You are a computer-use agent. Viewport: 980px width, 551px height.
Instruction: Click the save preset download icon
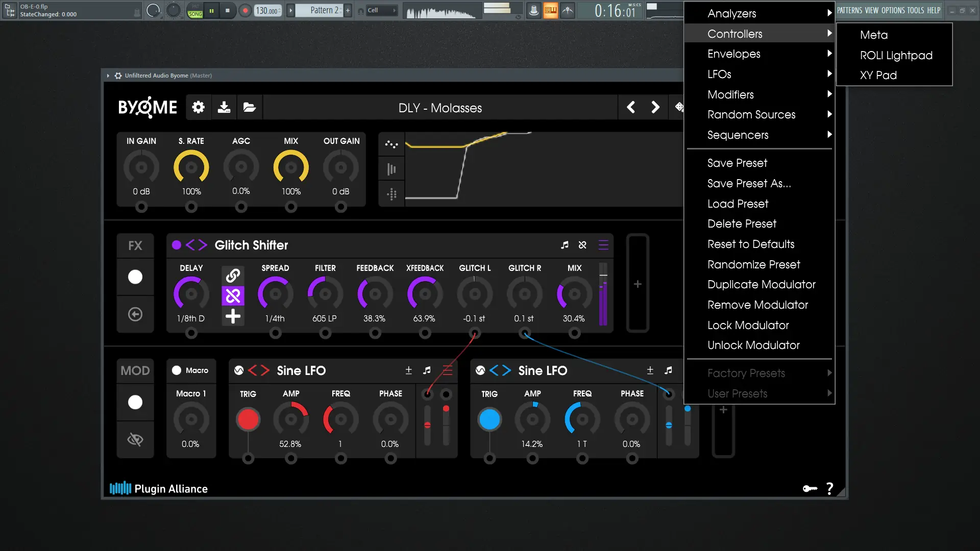pos(224,107)
